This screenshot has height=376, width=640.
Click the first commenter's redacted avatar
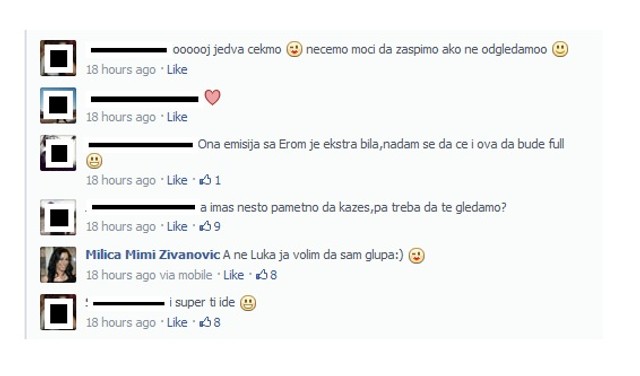(x=58, y=58)
